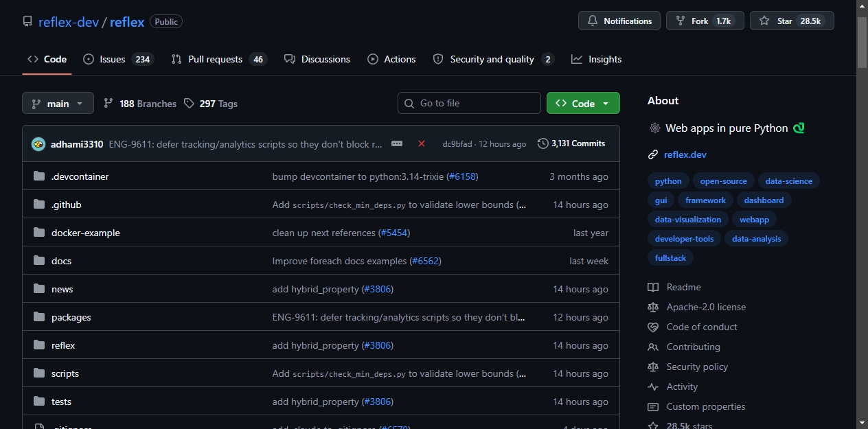
Task: Click the Go to file search field
Action: coord(469,103)
